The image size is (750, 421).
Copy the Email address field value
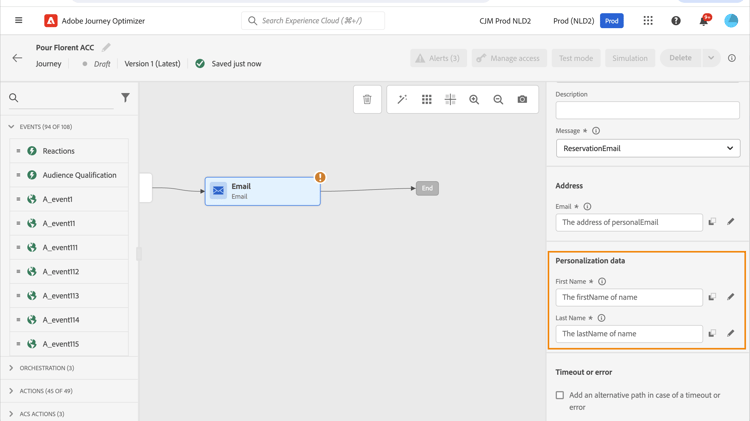click(x=712, y=222)
